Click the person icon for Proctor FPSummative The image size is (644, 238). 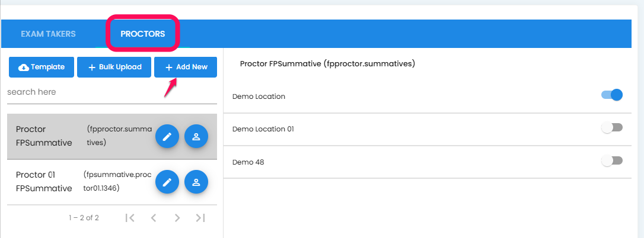196,137
